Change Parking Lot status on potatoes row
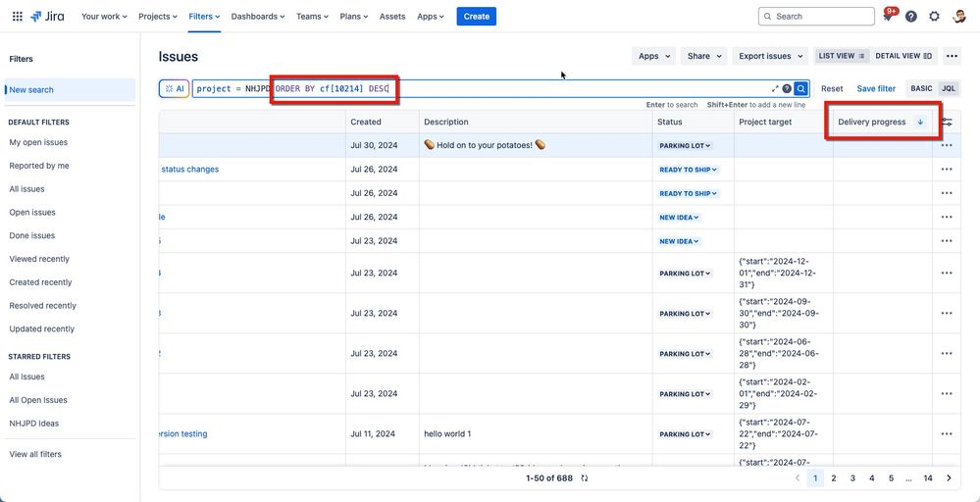The image size is (980, 502). tap(685, 145)
